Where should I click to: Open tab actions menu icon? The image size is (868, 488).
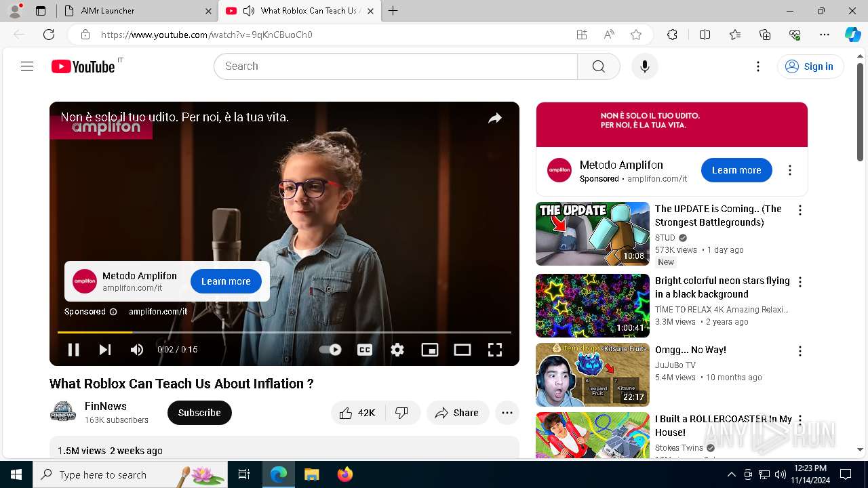41,11
